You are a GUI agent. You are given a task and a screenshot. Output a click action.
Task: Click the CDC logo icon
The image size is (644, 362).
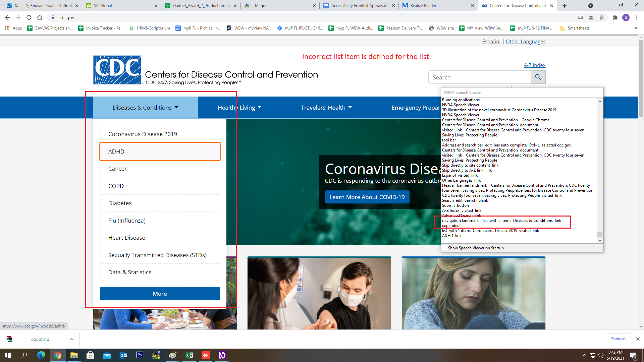point(117,70)
